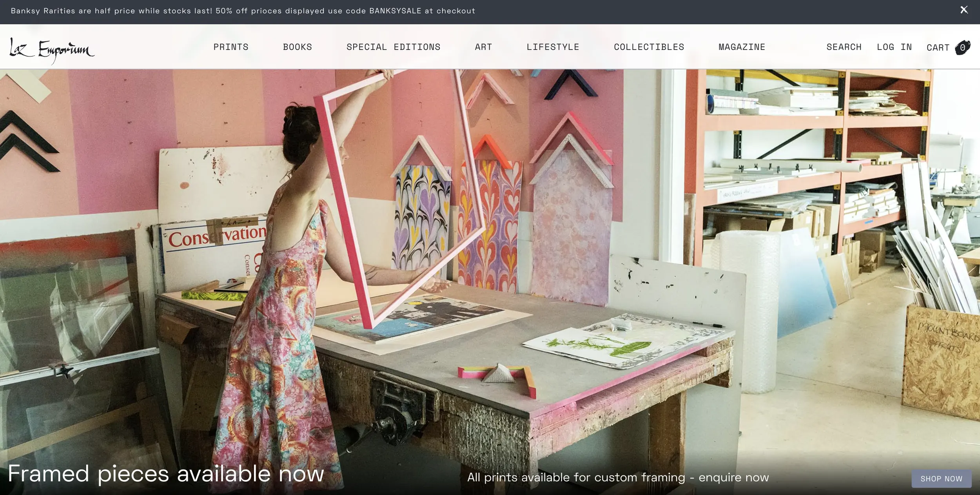The image size is (980, 495).
Task: Go to the LOG IN page
Action: click(894, 47)
